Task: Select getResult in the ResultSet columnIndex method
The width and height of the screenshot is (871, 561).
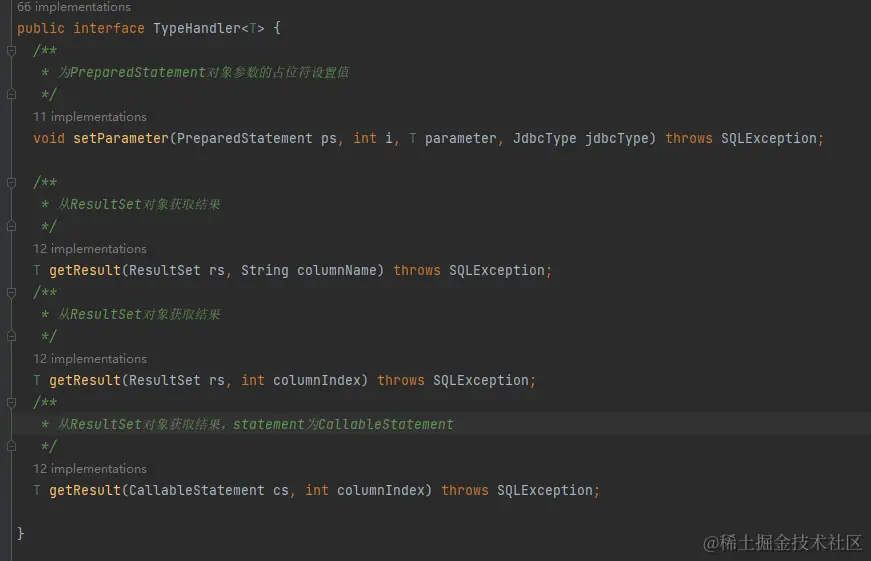Action: pos(85,380)
